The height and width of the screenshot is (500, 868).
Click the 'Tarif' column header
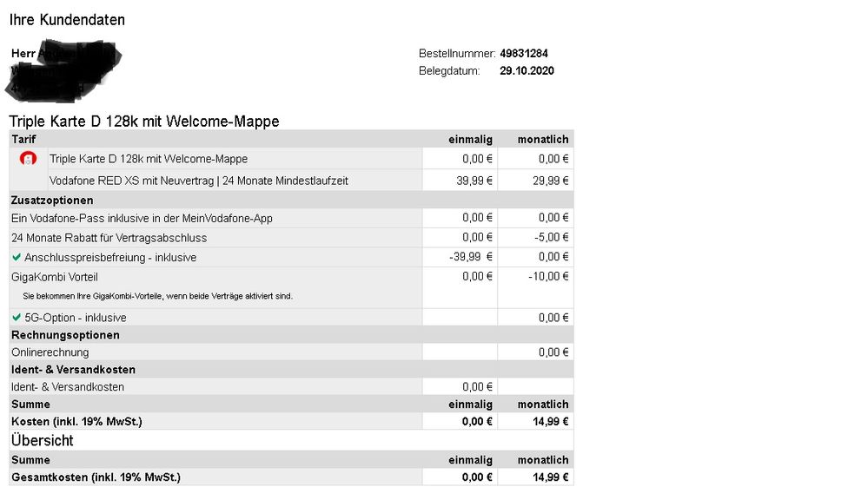pyautogui.click(x=23, y=140)
